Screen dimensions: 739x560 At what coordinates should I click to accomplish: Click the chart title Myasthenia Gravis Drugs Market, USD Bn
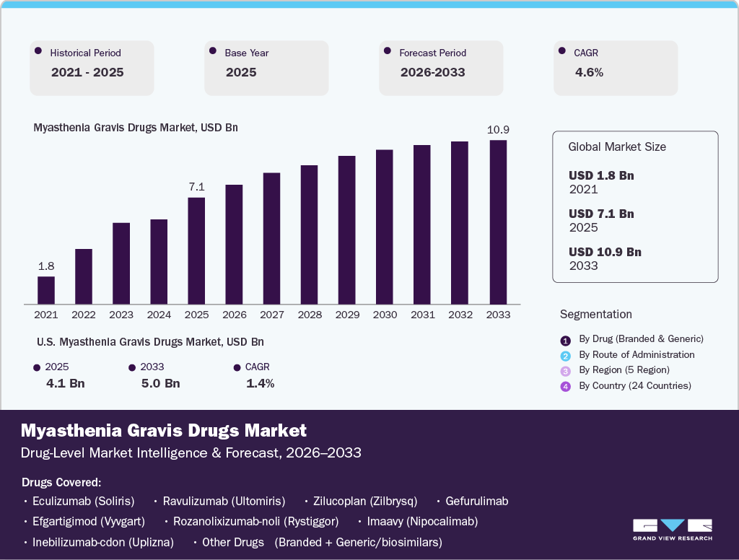point(136,128)
